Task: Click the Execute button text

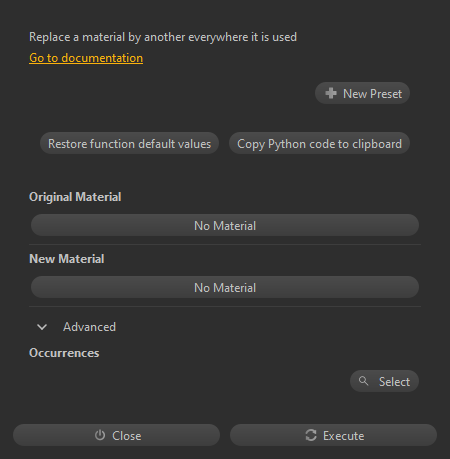Action: tap(343, 436)
